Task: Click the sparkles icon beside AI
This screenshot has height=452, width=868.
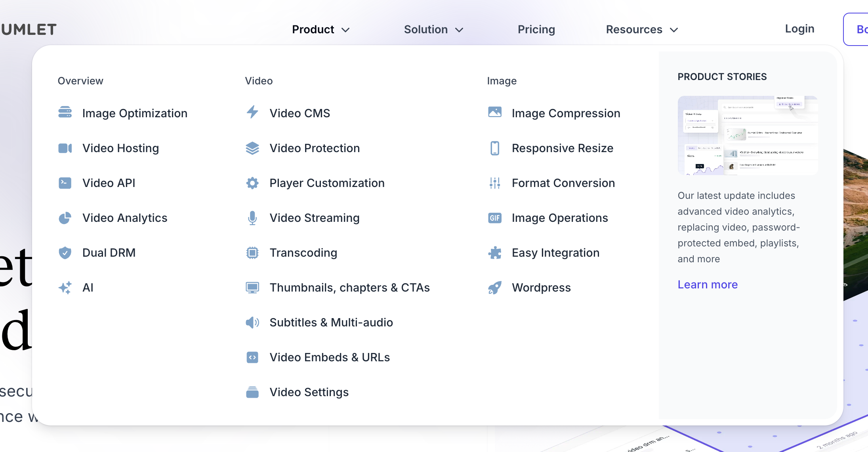Action: pos(65,288)
